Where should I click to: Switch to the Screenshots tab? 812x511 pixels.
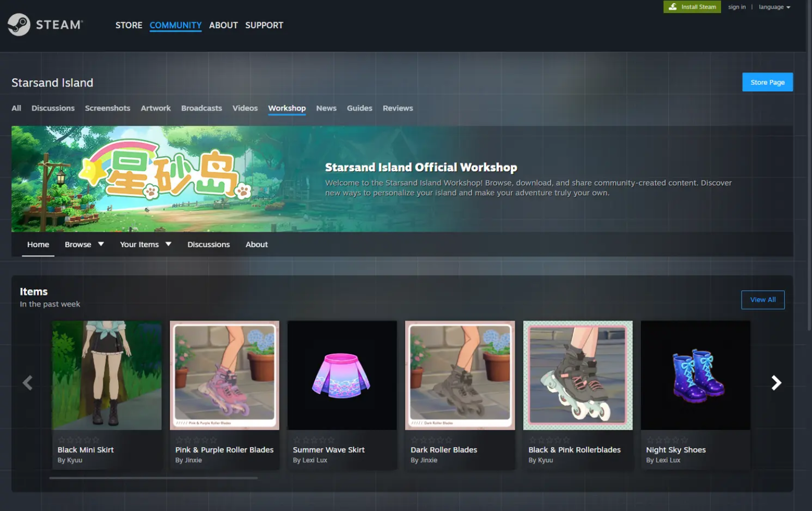108,108
